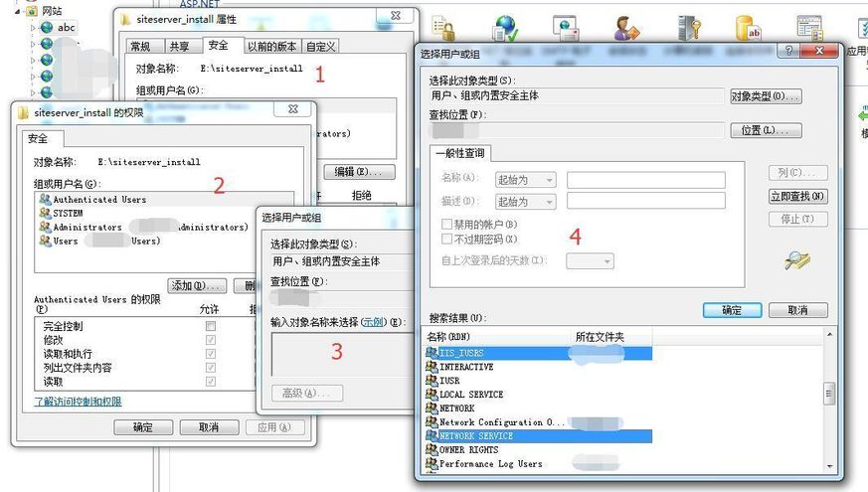Select the SYSTEM account icon in permissions list
Image resolution: width=868 pixels, height=492 pixels.
coord(45,213)
